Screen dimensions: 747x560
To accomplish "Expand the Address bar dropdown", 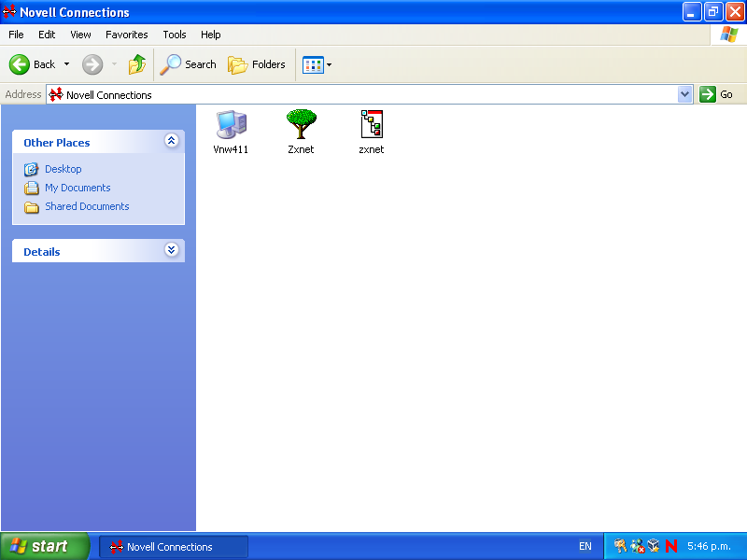I will coord(684,94).
